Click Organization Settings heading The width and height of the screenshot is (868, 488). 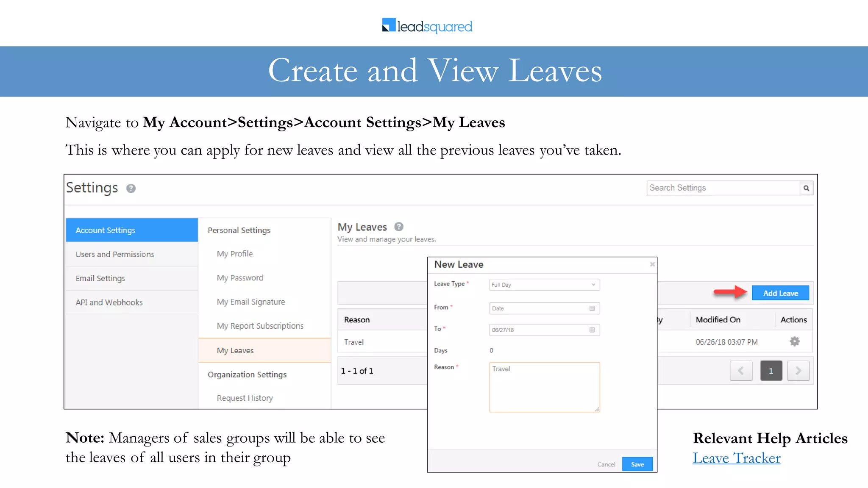[247, 374]
